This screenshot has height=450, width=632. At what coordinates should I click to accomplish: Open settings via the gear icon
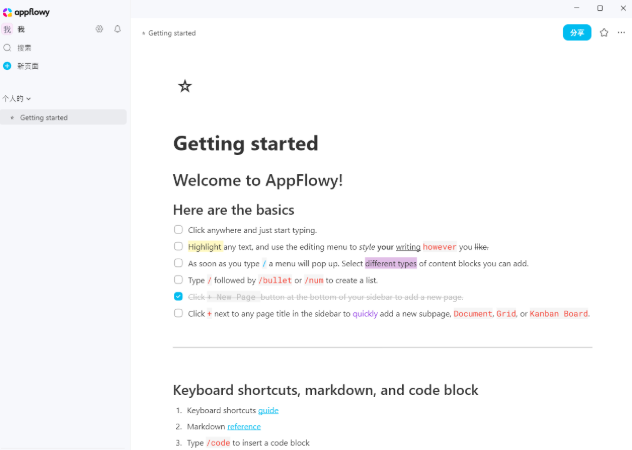pyautogui.click(x=99, y=29)
